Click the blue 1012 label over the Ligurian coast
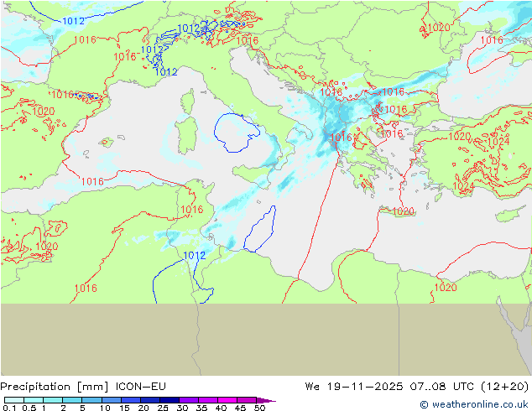Screen dimensions: 532x411 [x=166, y=71]
